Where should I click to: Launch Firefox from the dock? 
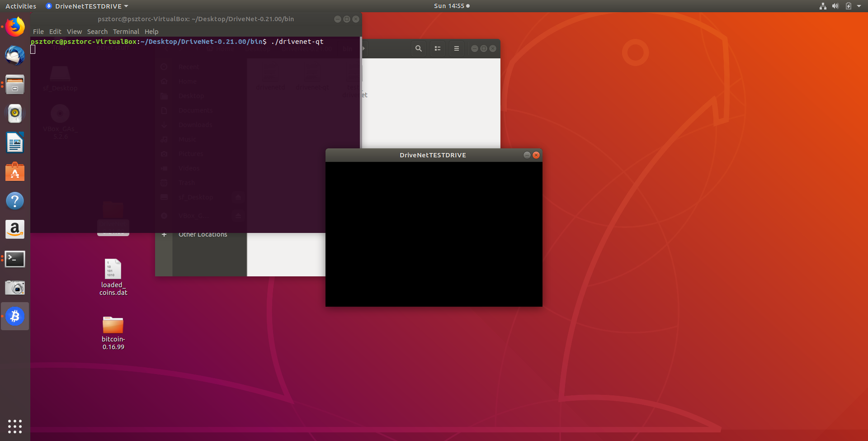coord(15,27)
